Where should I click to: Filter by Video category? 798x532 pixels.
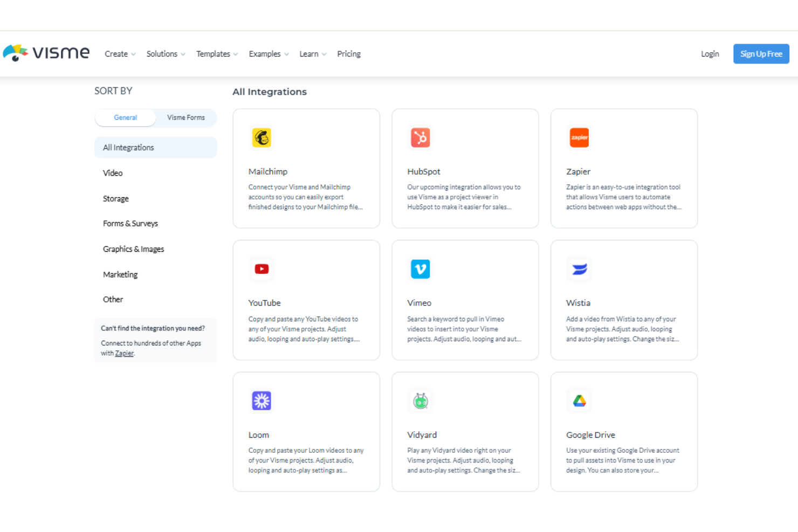[113, 173]
